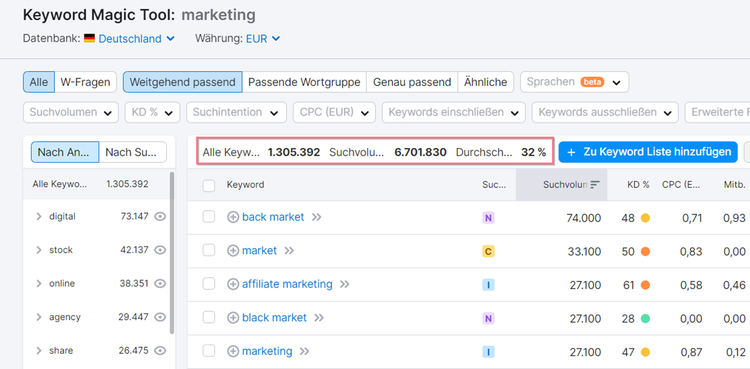Click the Keyword column header
The width and height of the screenshot is (750, 369).
(245, 185)
